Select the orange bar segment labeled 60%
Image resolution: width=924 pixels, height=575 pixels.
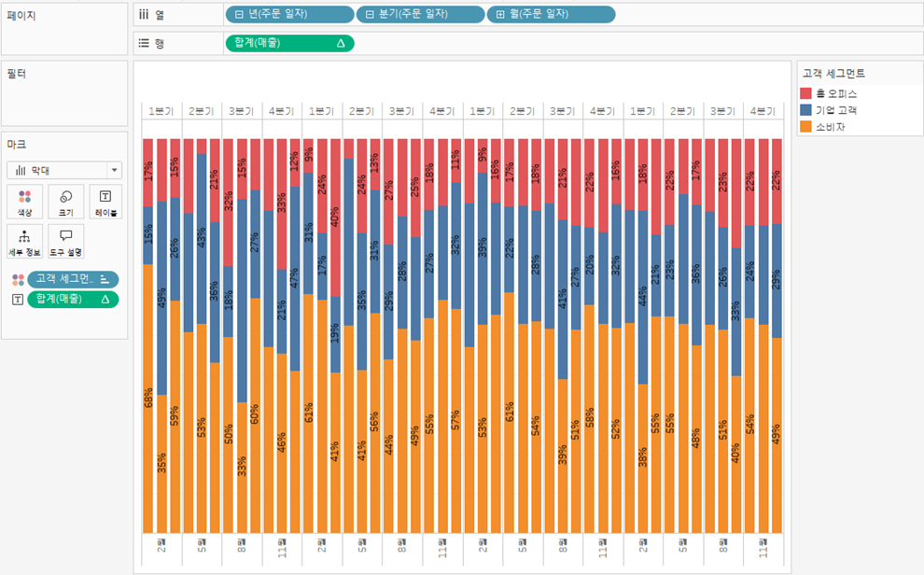pos(255,415)
